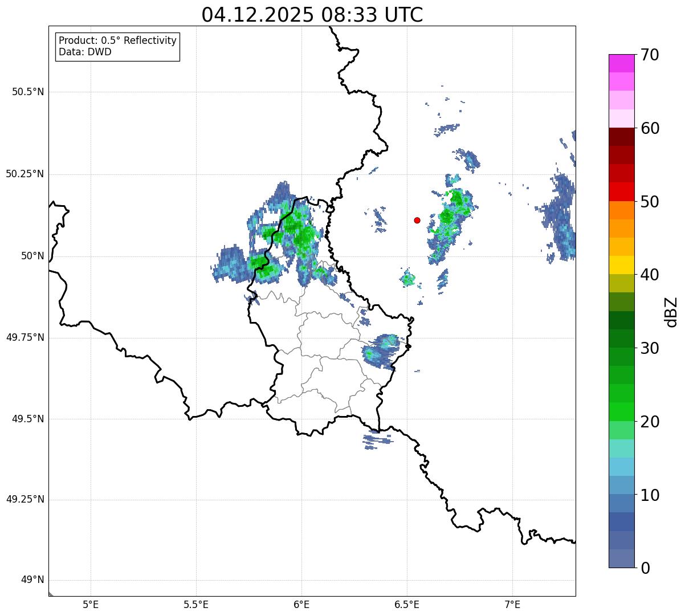685x616 pixels.
Task: Click the orange colorbar swatch just below 50
Action: click(621, 210)
